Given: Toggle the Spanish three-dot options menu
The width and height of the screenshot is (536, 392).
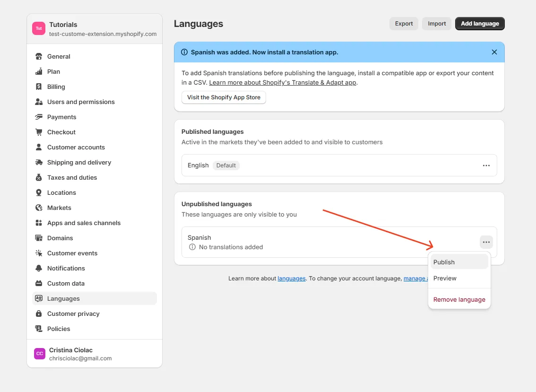Looking at the screenshot, I should click(486, 242).
